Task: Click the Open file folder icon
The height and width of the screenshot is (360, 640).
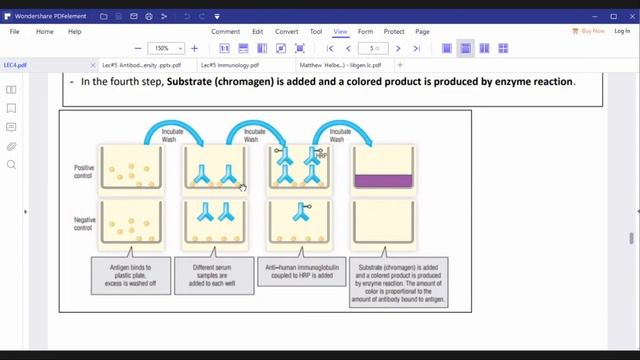Action: 104,16
